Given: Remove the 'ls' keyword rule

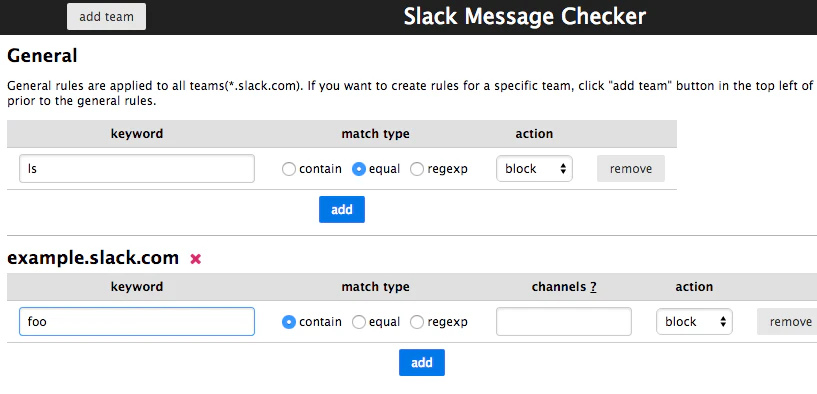Looking at the screenshot, I should 630,169.
